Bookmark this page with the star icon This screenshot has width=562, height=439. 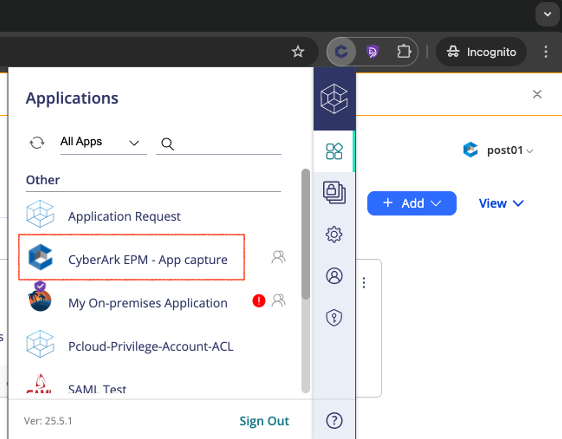[298, 52]
